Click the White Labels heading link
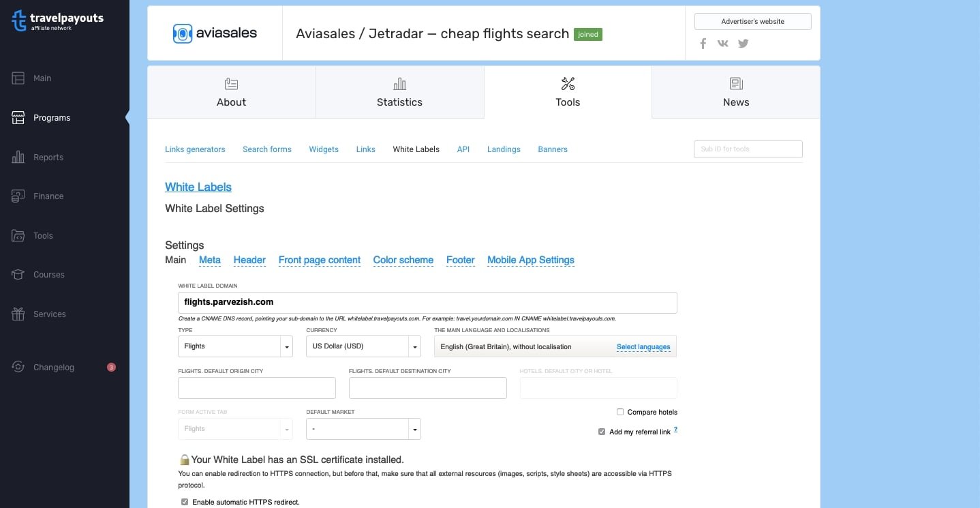Viewport: 980px width, 508px height. (198, 187)
